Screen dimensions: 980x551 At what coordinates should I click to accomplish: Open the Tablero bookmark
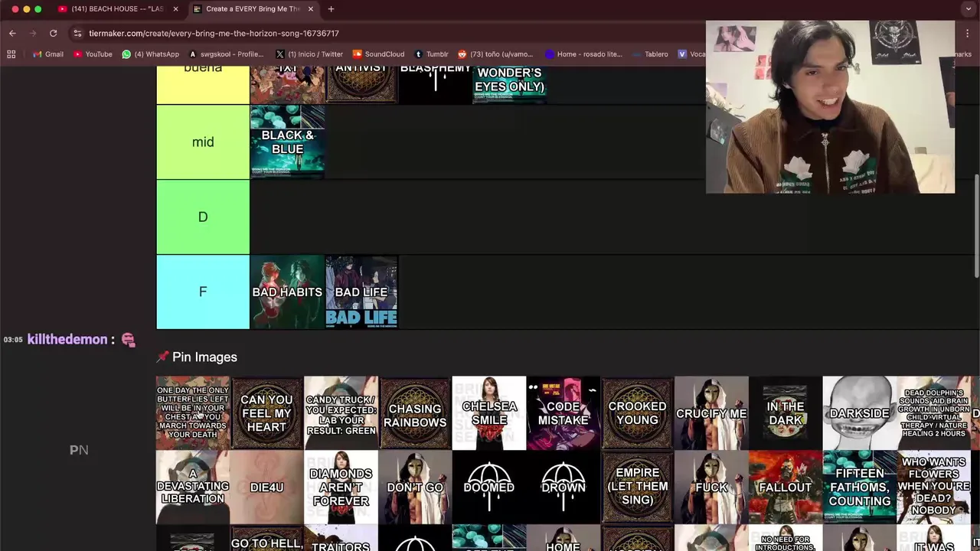click(650, 54)
